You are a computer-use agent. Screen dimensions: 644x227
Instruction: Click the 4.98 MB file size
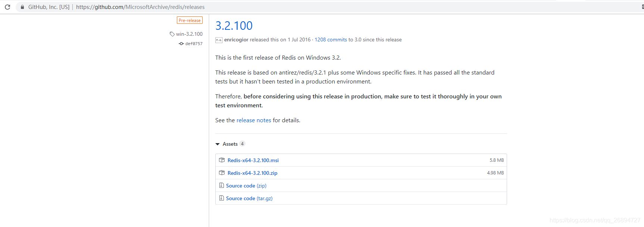[x=495, y=173]
